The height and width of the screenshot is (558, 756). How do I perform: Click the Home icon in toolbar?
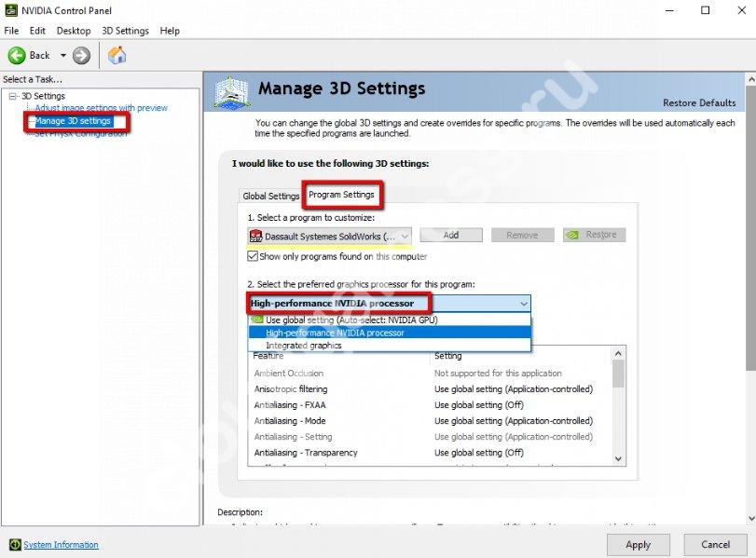coord(117,56)
